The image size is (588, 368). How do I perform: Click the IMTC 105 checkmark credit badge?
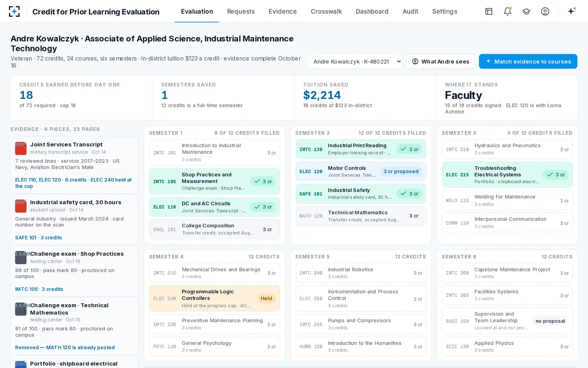point(263,181)
